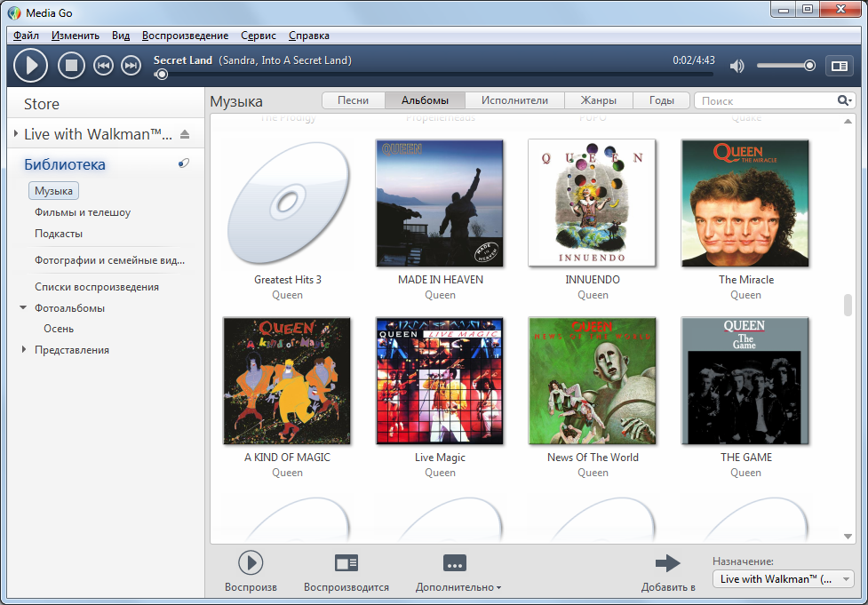Select the MADE IN HEAVEN album cover
The width and height of the screenshot is (868, 605).
pyautogui.click(x=440, y=203)
